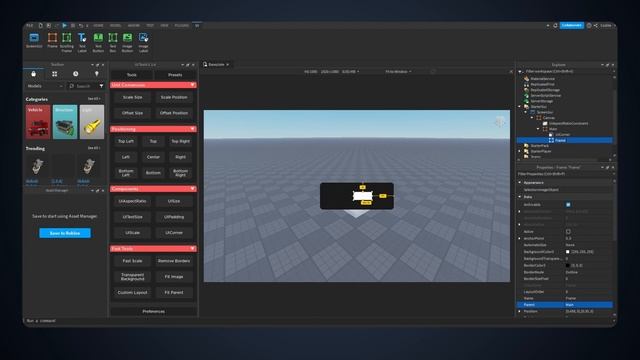The width and height of the screenshot is (640, 360).
Task: Switch to the HOME ribbon tab
Action: (98, 25)
